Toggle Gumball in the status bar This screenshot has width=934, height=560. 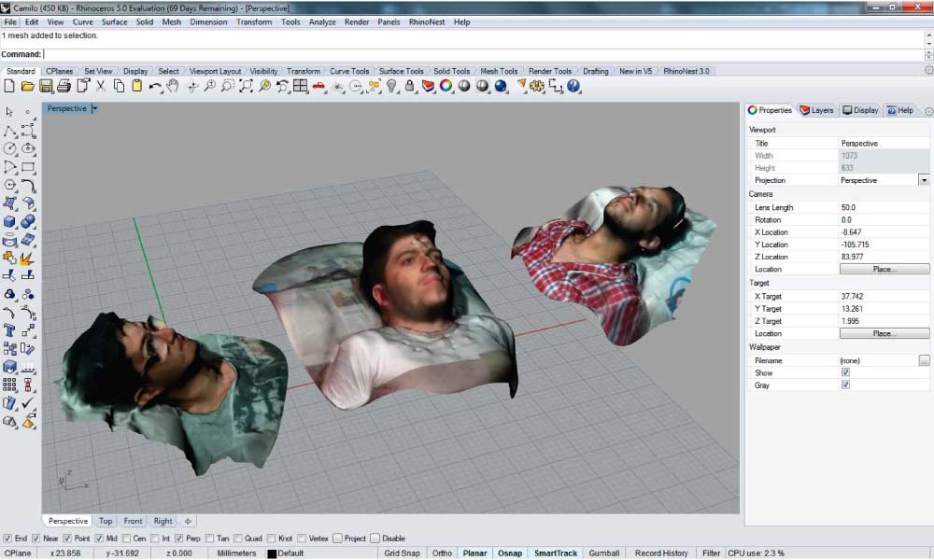click(x=603, y=553)
